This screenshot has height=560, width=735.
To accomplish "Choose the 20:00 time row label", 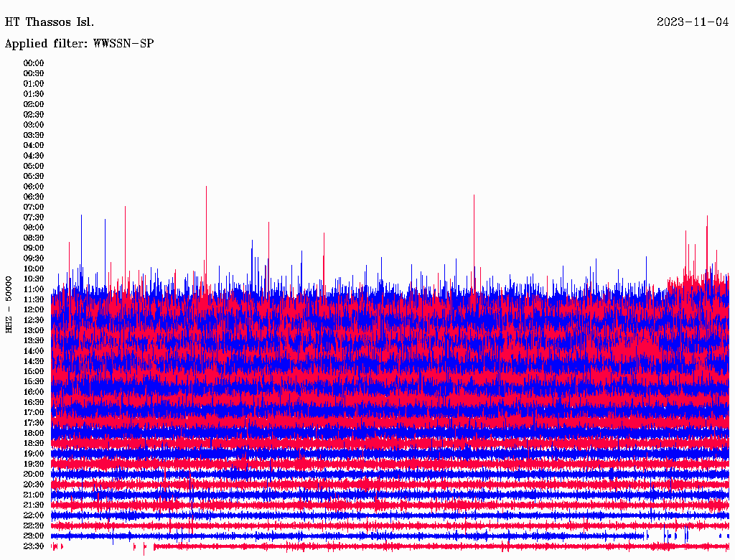I will pos(34,475).
